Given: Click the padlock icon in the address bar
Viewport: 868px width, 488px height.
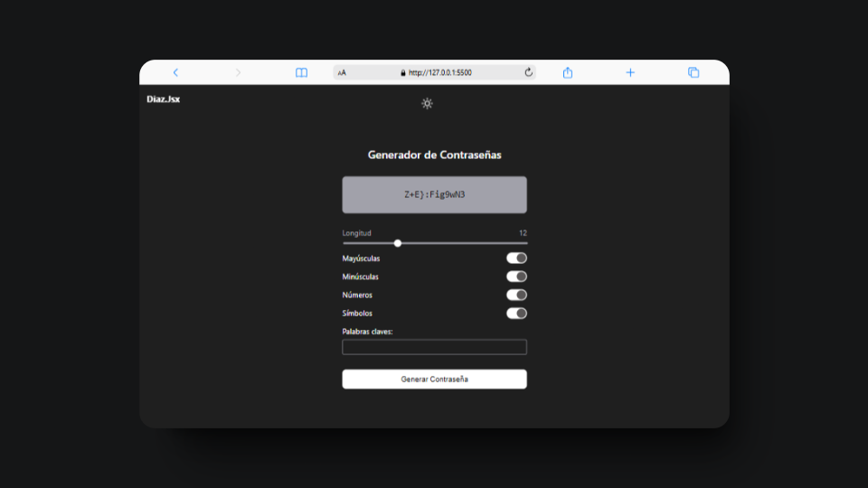Looking at the screenshot, I should [x=403, y=72].
